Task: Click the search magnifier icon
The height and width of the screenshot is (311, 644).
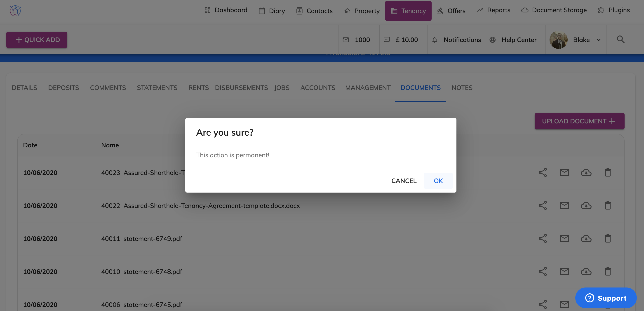Action: [x=620, y=40]
